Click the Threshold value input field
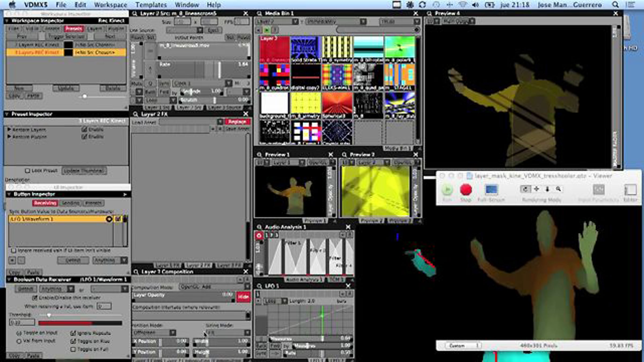Viewport: 644px width, 362px height. click(22, 322)
